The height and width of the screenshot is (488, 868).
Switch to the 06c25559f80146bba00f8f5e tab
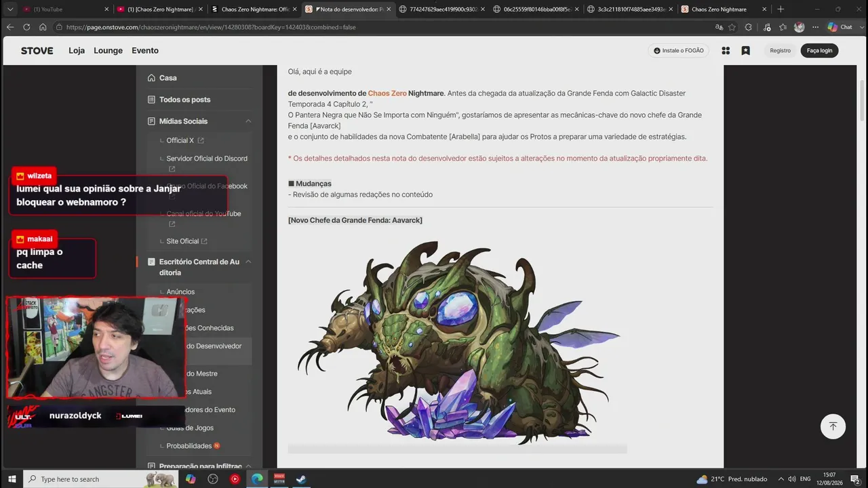click(535, 9)
